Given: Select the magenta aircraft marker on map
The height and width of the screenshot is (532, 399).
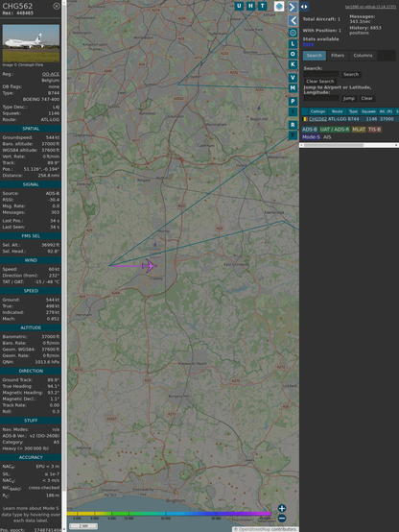Looking at the screenshot, I should click(x=149, y=266).
